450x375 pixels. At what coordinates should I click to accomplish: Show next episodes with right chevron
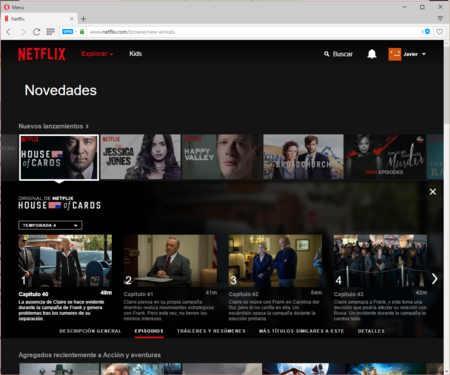point(435,279)
